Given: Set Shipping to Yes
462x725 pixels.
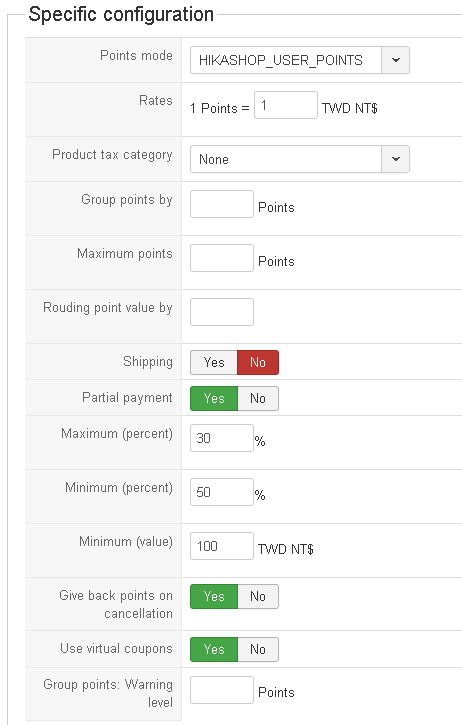Looking at the screenshot, I should (x=214, y=362).
